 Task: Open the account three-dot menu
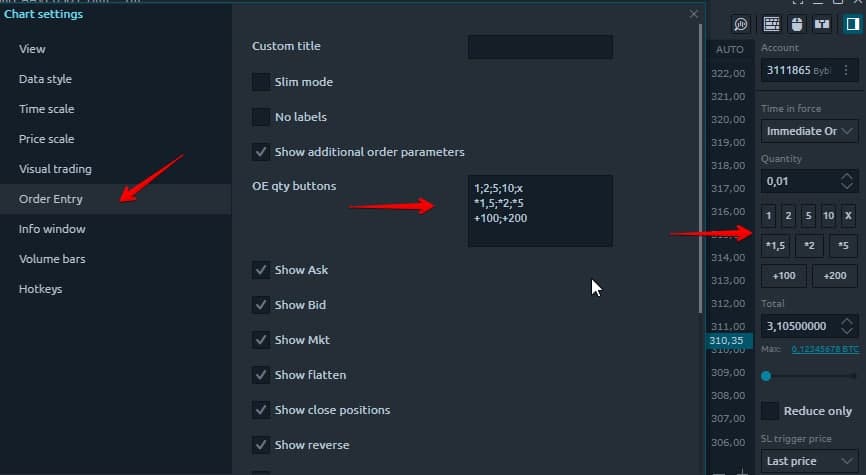click(x=846, y=71)
